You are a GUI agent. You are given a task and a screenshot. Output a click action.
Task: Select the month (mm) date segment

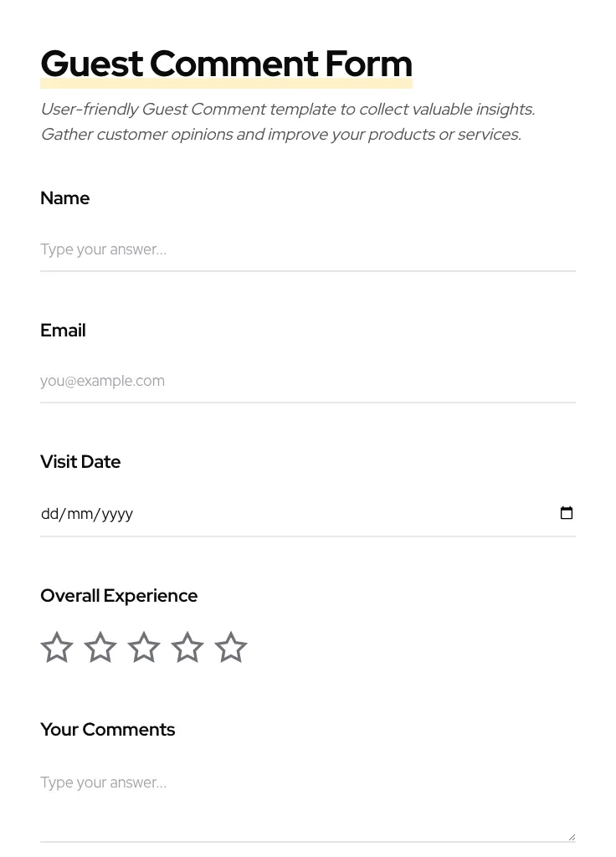80,514
